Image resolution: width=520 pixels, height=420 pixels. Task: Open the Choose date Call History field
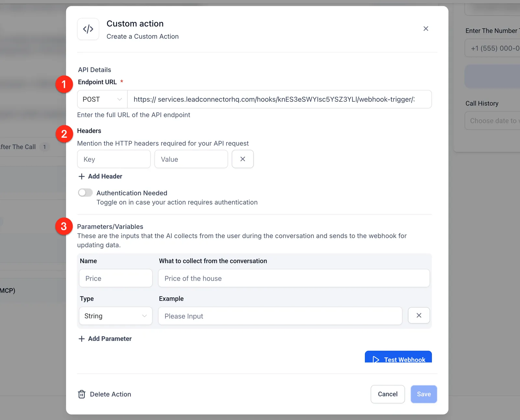(x=492, y=121)
